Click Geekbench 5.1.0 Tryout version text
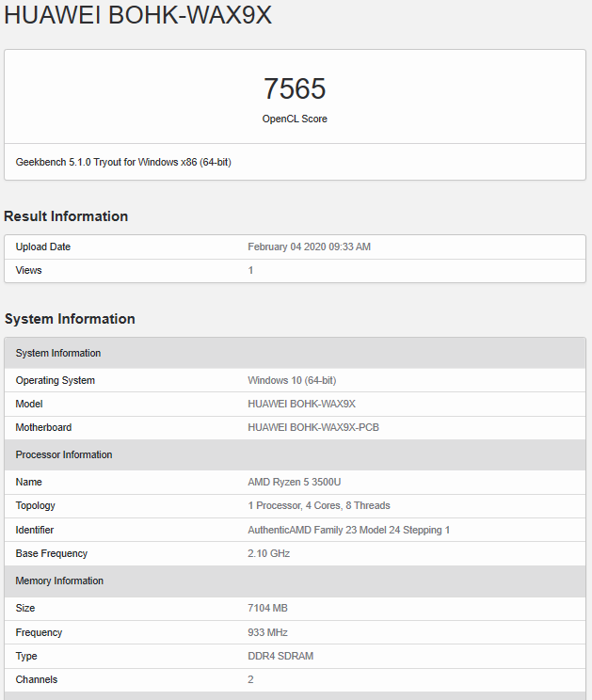The height and width of the screenshot is (700, 592). tap(123, 162)
